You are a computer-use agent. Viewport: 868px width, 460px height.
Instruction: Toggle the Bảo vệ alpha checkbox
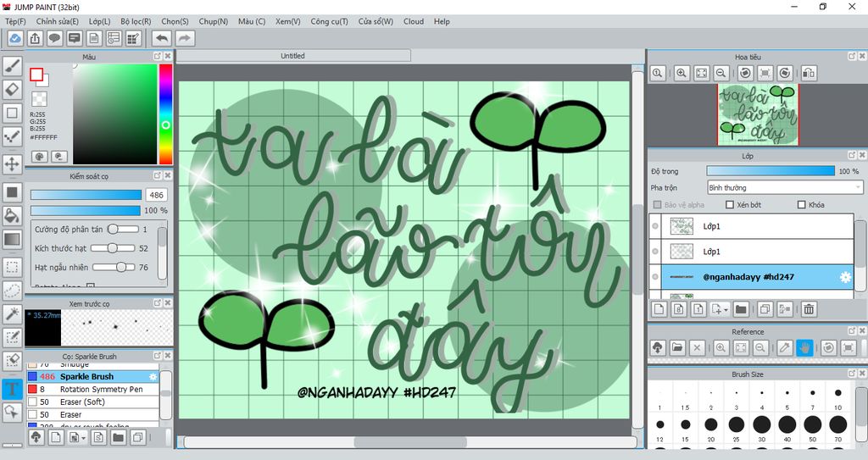coord(657,205)
